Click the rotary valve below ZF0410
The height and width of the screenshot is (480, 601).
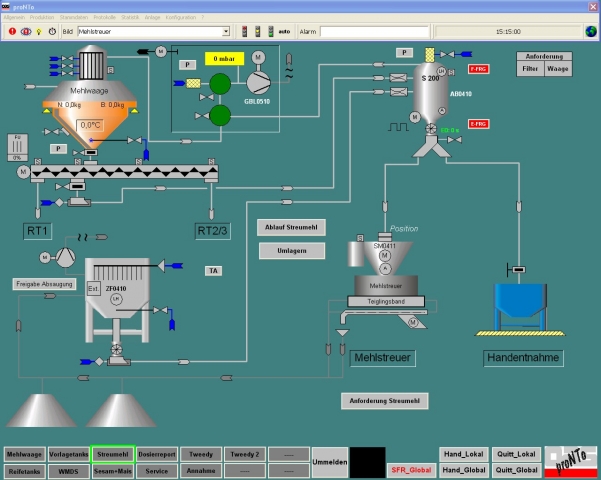click(x=116, y=349)
